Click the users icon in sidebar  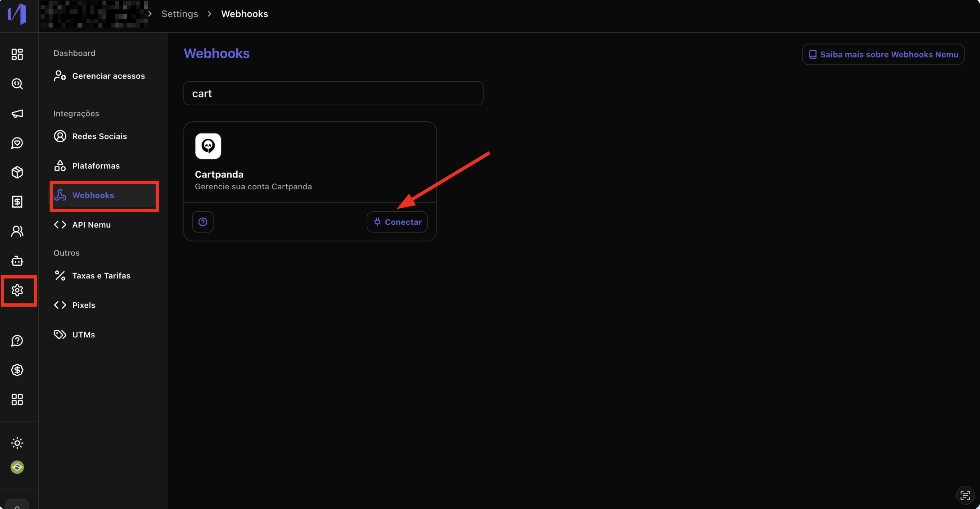pyautogui.click(x=17, y=231)
